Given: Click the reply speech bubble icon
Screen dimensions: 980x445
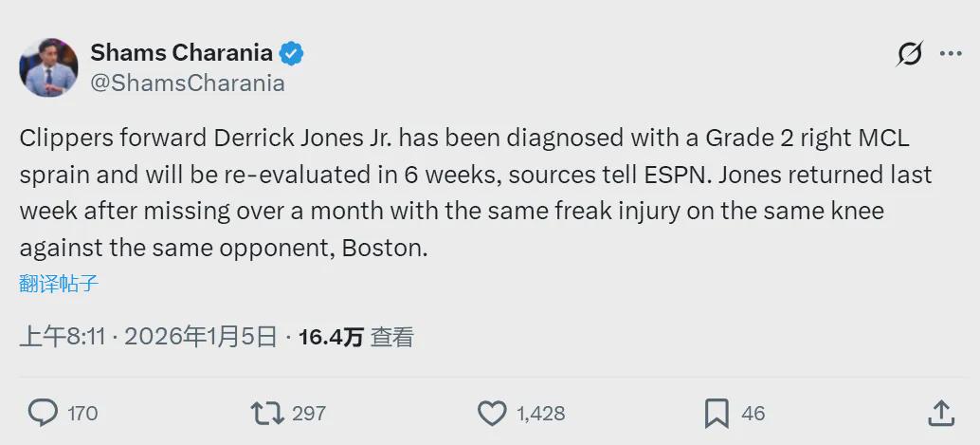Looking at the screenshot, I should pyautogui.click(x=43, y=413).
